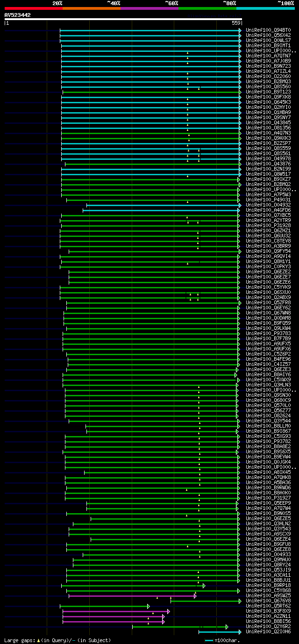
Task: Open hit UniRef100_B9N7Z3
Action: coord(268,66)
